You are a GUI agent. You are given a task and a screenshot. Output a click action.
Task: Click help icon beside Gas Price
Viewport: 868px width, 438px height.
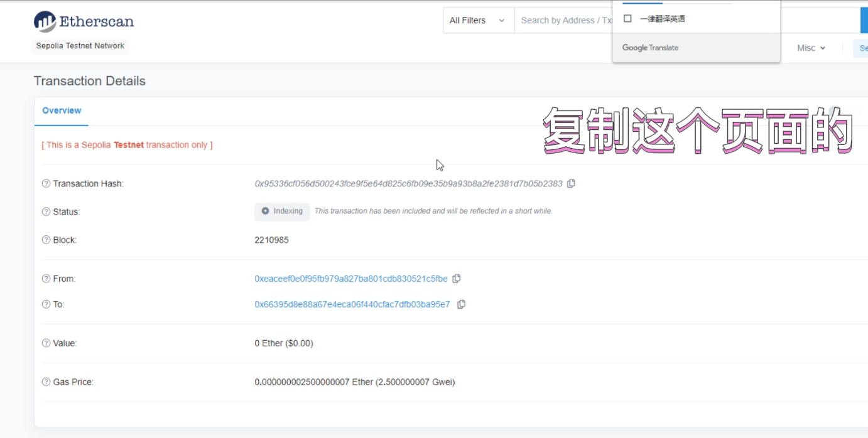46,382
